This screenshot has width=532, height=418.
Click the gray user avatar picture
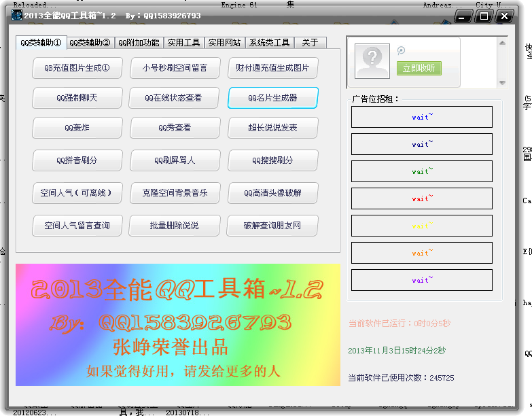[x=372, y=61]
